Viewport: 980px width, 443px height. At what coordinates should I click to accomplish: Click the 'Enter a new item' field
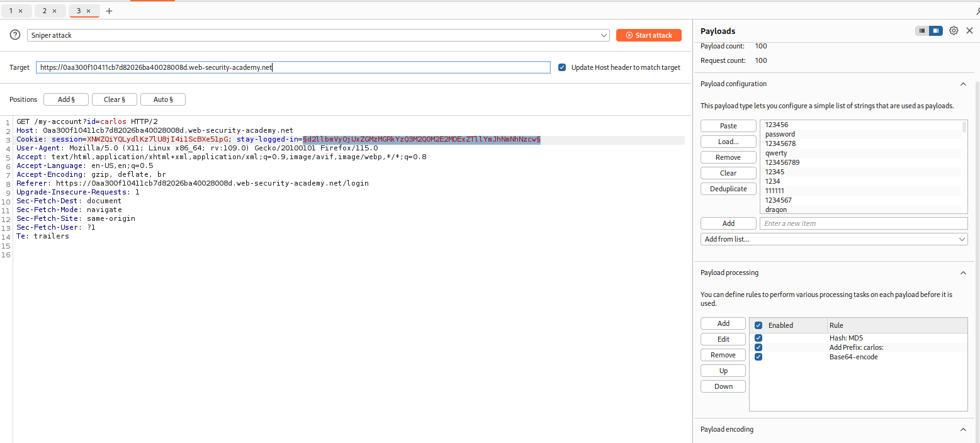(863, 223)
